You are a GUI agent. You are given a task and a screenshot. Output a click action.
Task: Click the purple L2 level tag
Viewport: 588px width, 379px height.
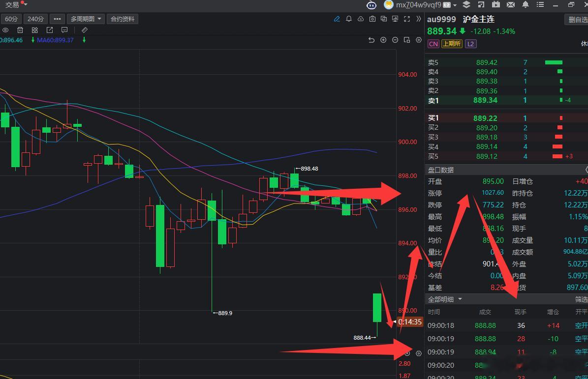point(470,44)
